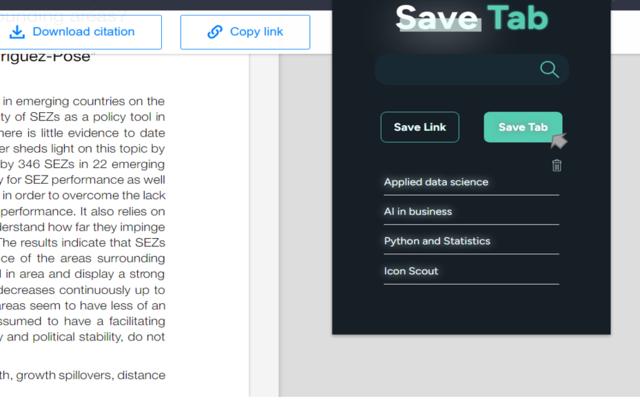Click the Save Tab extension title logo

[471, 17]
